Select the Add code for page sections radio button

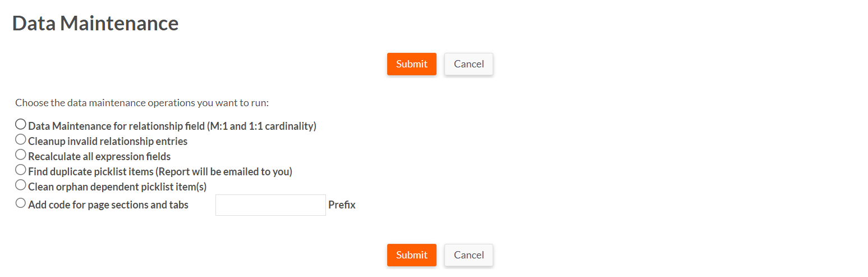coord(21,203)
